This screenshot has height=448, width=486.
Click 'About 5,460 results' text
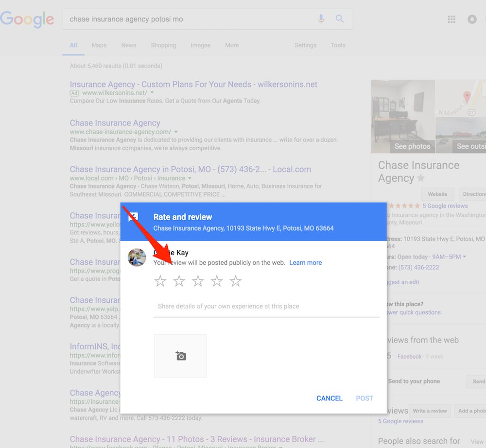(x=116, y=66)
